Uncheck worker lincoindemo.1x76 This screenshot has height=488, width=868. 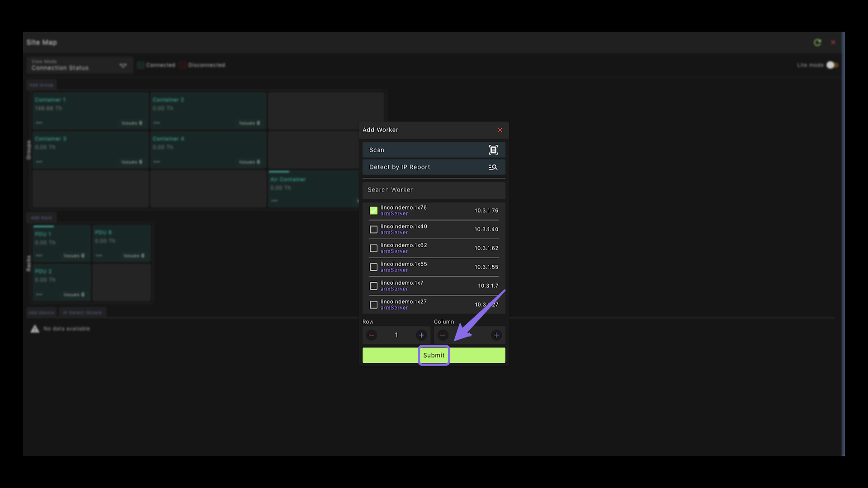coord(373,211)
